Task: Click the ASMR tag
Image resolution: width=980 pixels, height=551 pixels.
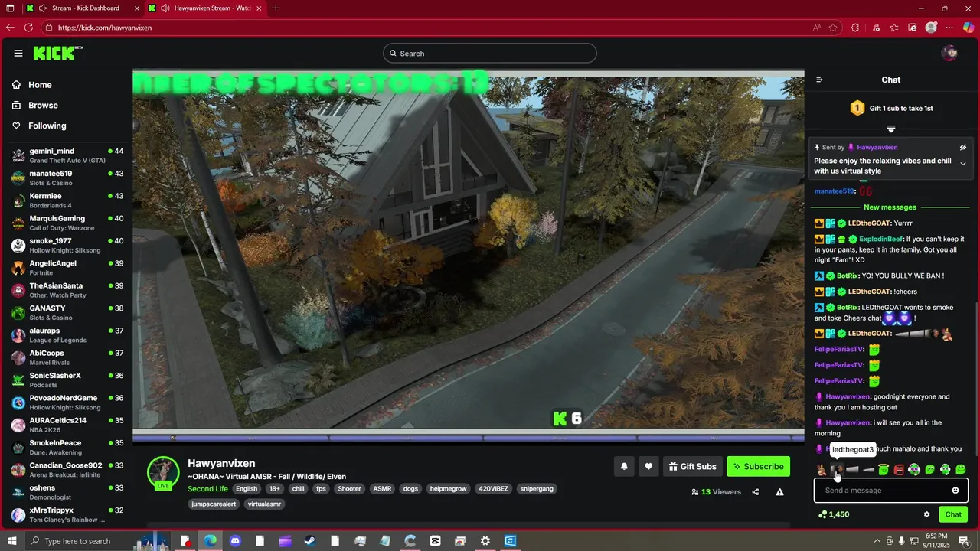Action: click(381, 488)
